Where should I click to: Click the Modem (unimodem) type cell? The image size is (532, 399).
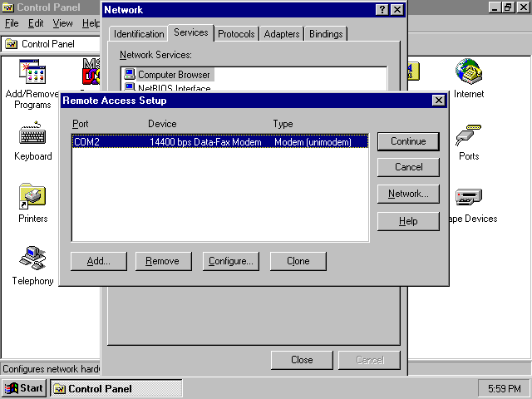(x=313, y=142)
